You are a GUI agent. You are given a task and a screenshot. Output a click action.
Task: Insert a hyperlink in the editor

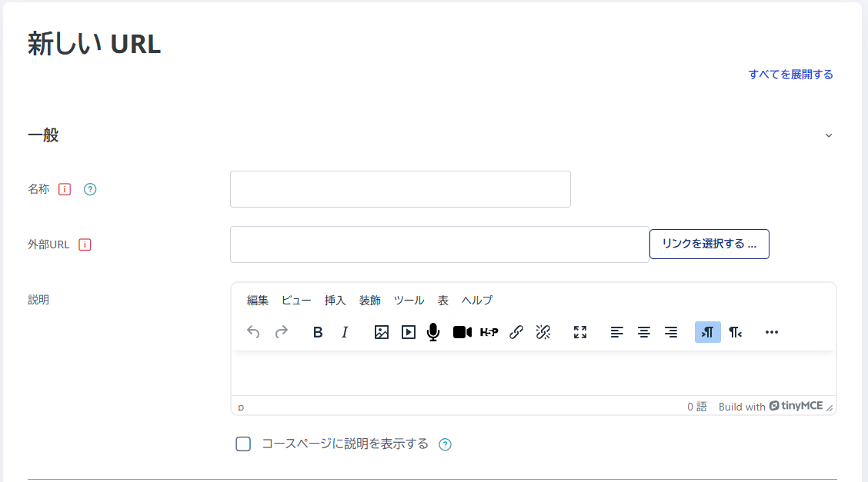pyautogui.click(x=516, y=332)
